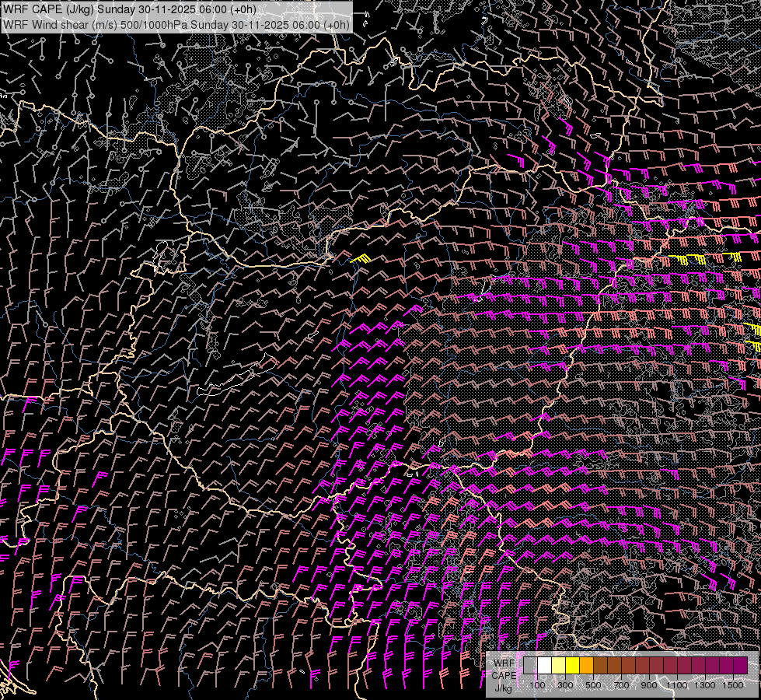Click the '1300' legend value

pyautogui.click(x=705, y=685)
